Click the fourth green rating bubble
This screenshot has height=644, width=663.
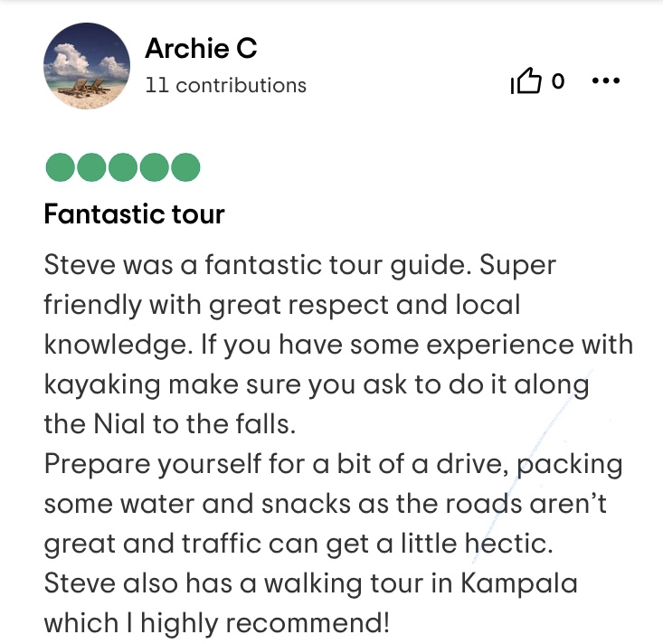tap(154, 168)
